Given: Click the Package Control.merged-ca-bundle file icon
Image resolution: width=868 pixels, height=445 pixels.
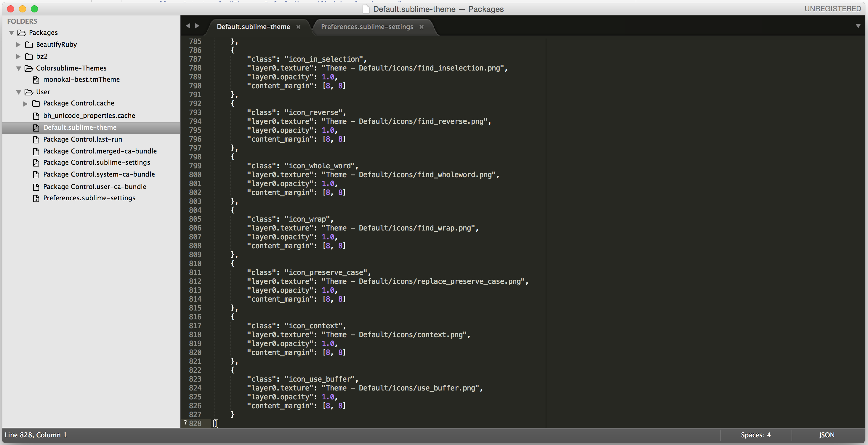Looking at the screenshot, I should pyautogui.click(x=36, y=151).
